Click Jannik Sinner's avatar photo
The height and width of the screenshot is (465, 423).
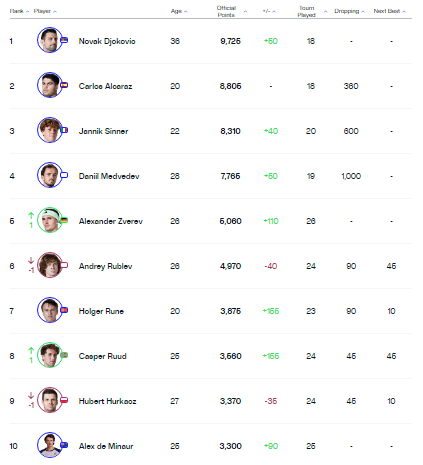[50, 130]
